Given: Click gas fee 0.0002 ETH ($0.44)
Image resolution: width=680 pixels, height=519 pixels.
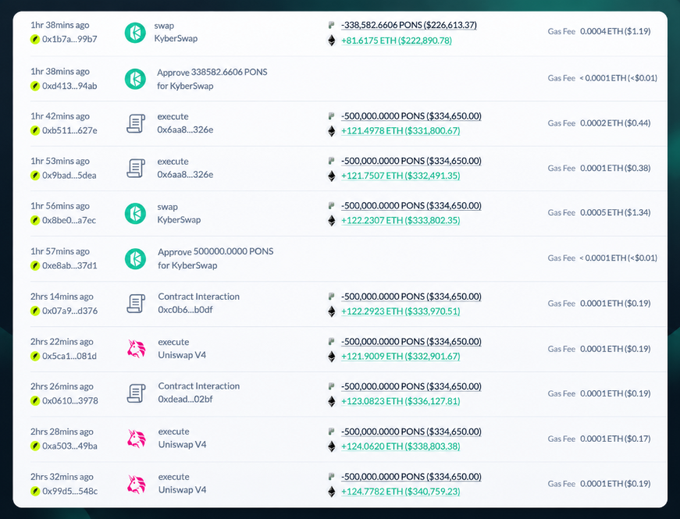Looking at the screenshot, I should [615, 123].
